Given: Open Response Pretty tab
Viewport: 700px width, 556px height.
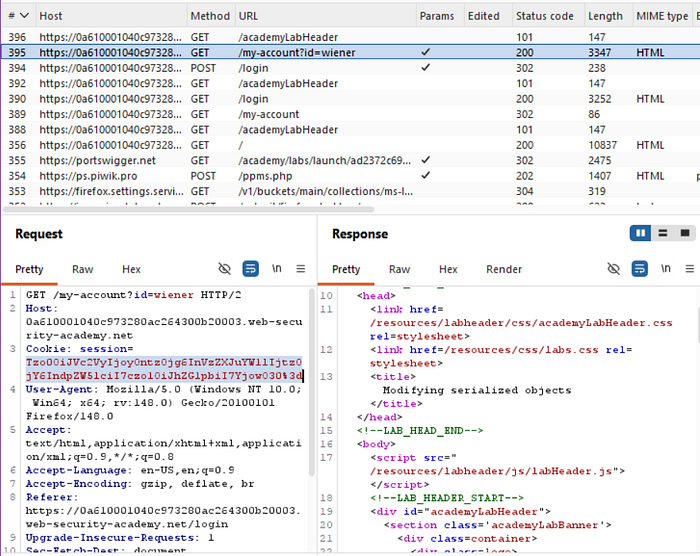Looking at the screenshot, I should pyautogui.click(x=346, y=269).
